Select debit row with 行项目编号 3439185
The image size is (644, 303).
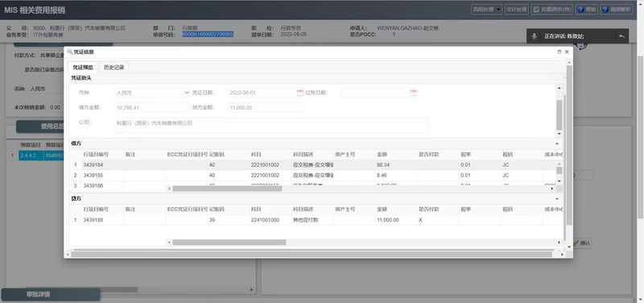pyautogui.click(x=313, y=176)
